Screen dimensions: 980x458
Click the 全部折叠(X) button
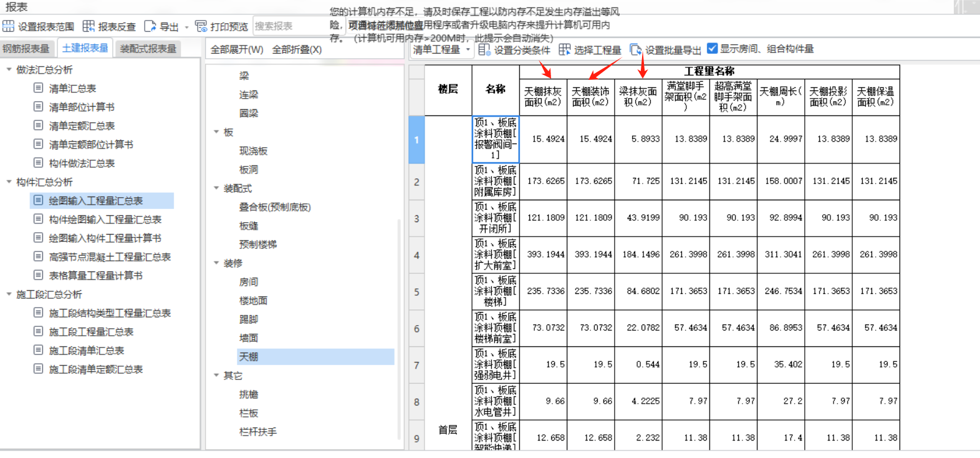297,49
